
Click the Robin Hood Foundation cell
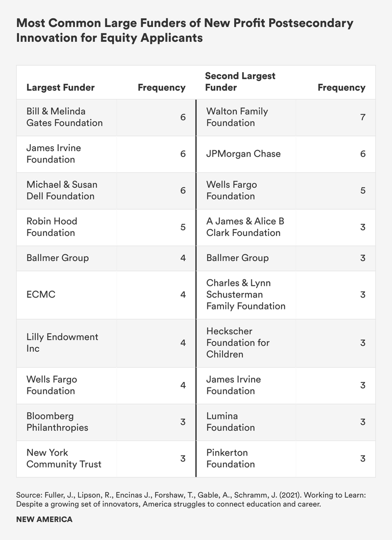point(51,227)
